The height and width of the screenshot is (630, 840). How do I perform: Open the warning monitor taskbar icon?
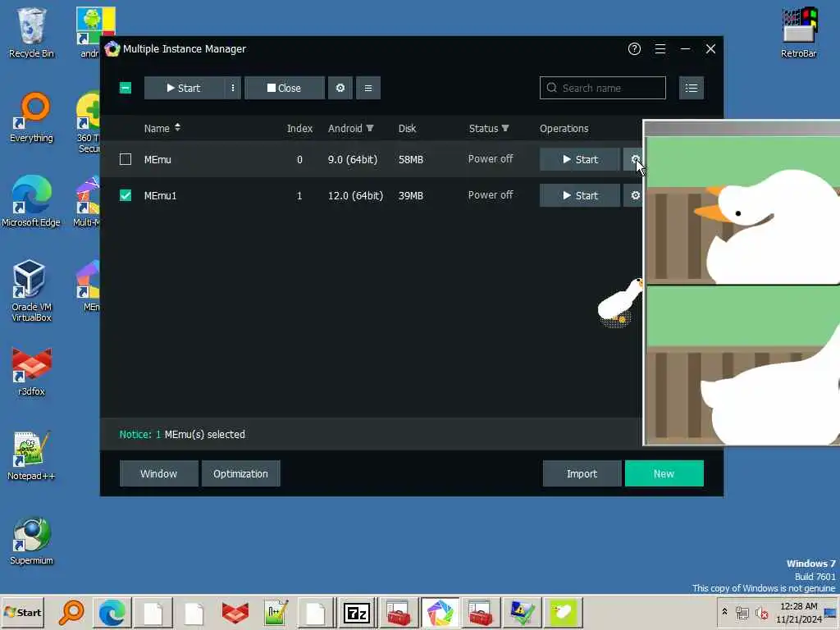[x=521, y=612]
